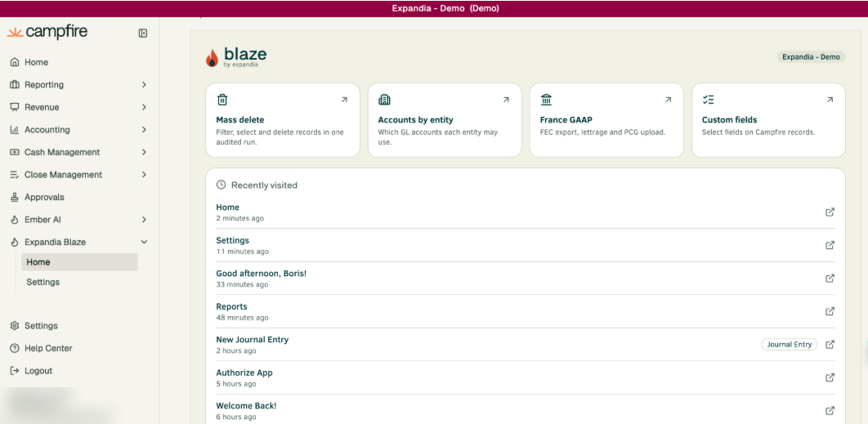The width and height of the screenshot is (868, 424).
Task: Open the recently visited Home link
Action: point(227,207)
